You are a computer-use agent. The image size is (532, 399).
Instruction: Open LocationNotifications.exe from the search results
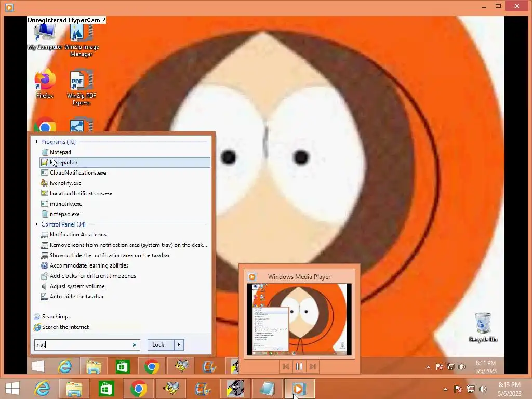coord(125,193)
